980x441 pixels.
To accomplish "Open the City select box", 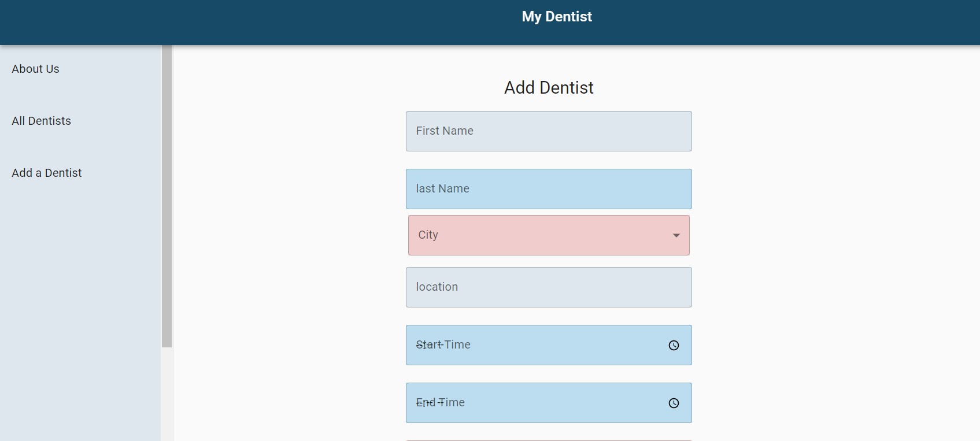I will [x=549, y=235].
